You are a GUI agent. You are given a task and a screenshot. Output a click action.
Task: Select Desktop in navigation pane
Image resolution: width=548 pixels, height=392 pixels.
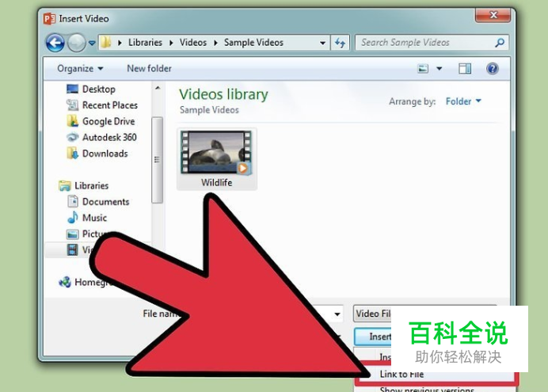click(x=98, y=89)
